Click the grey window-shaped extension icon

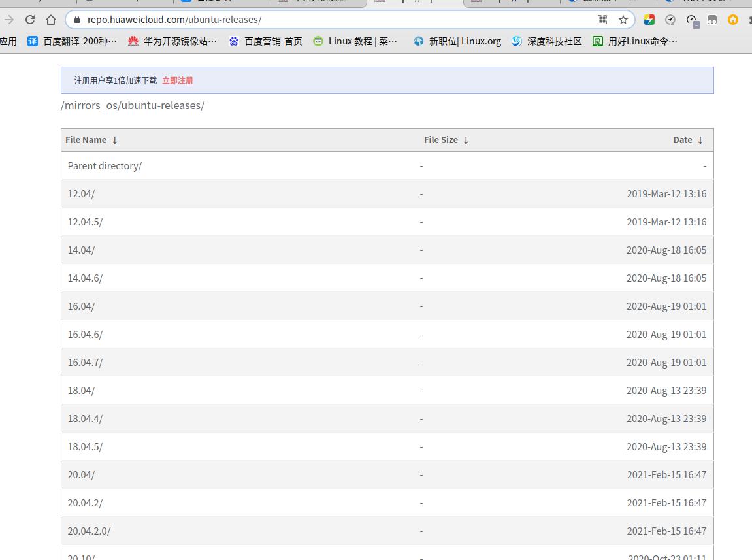(712, 20)
